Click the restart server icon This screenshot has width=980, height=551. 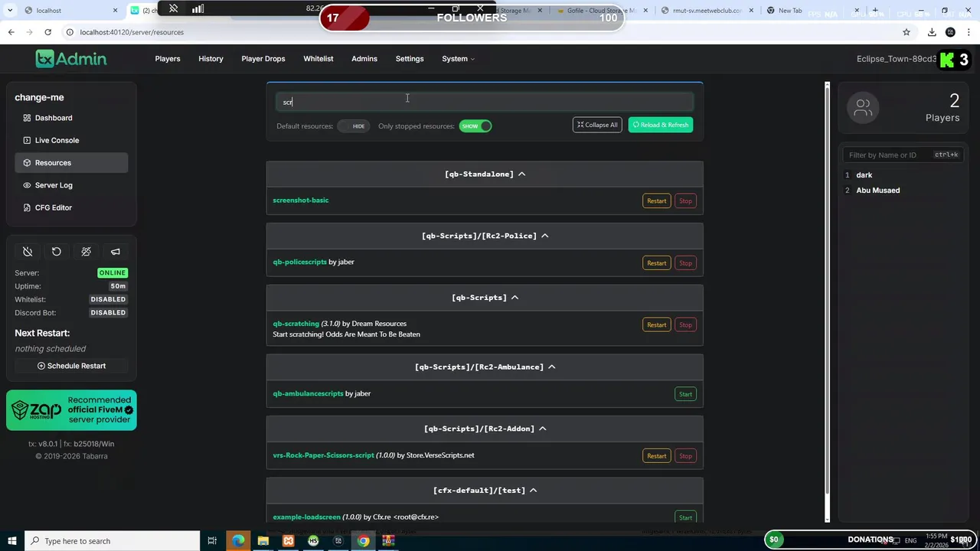click(57, 252)
